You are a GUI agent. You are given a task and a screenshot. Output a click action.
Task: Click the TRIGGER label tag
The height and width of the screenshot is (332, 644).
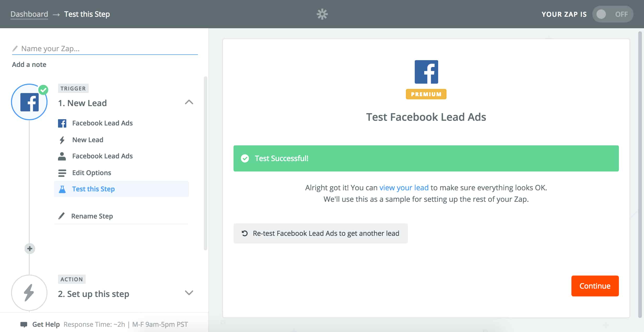coord(73,88)
